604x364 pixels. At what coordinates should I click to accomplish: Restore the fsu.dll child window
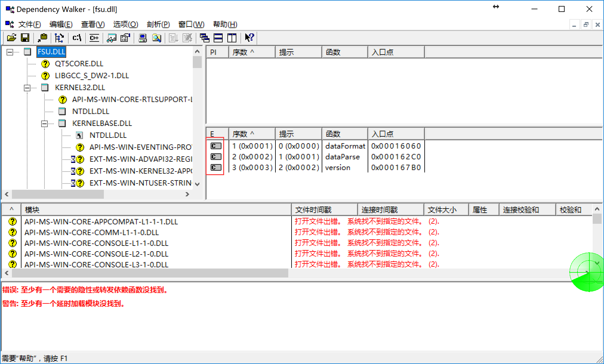[x=586, y=24]
